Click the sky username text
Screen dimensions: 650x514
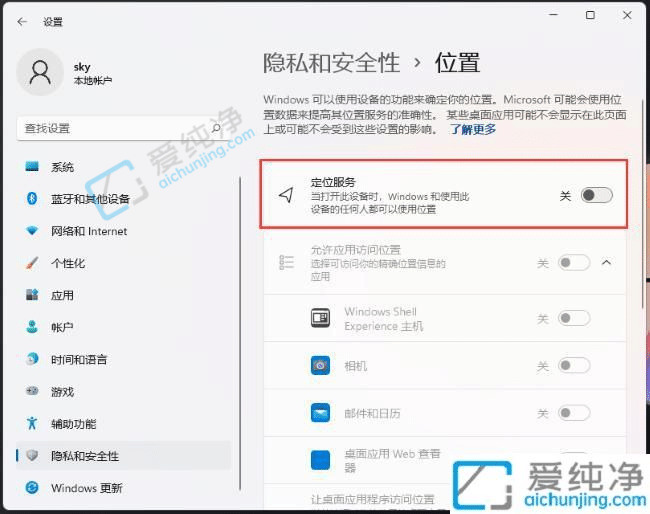(82, 66)
